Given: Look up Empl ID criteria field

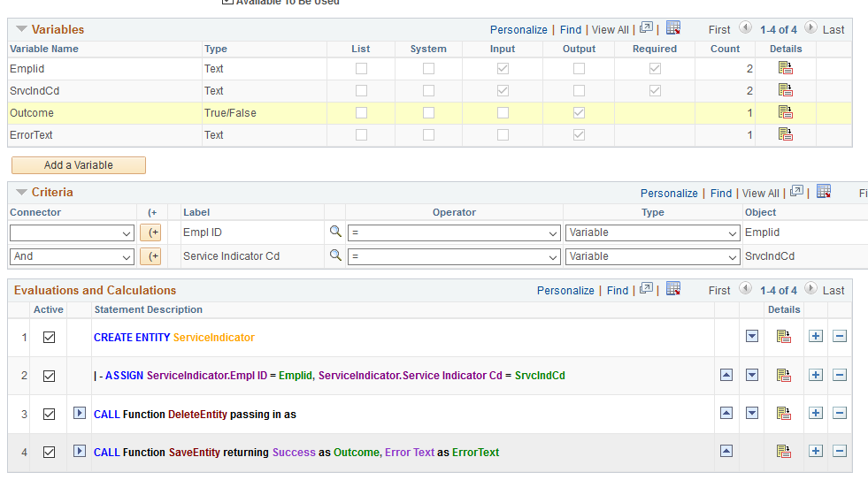Looking at the screenshot, I should [x=335, y=231].
